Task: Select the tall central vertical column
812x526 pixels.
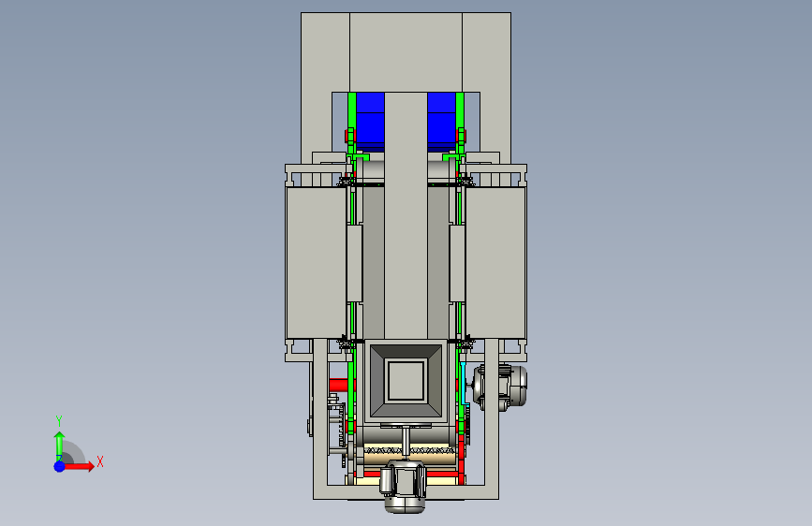Action: [406, 215]
